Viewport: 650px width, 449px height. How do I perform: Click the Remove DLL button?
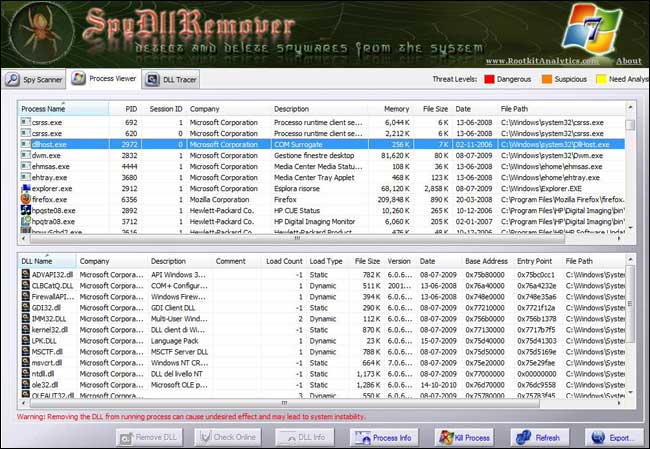coord(149,437)
